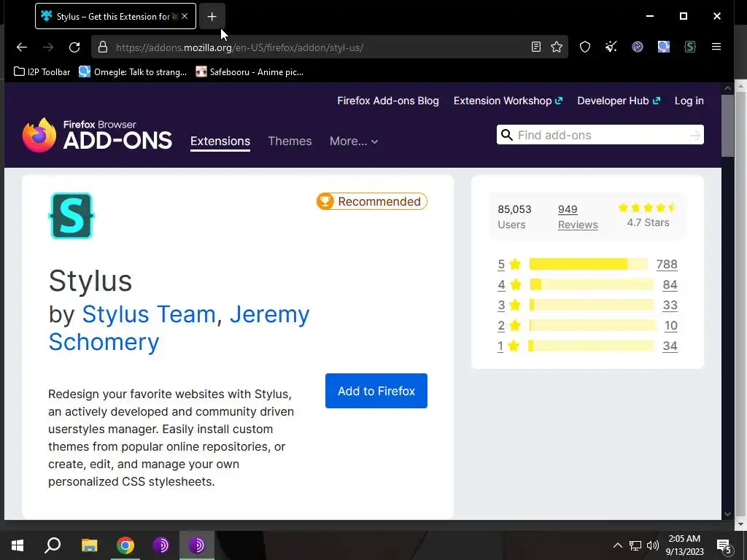This screenshot has width=747, height=560.
Task: Click the magnifier icon in Find add-ons
Action: (507, 135)
